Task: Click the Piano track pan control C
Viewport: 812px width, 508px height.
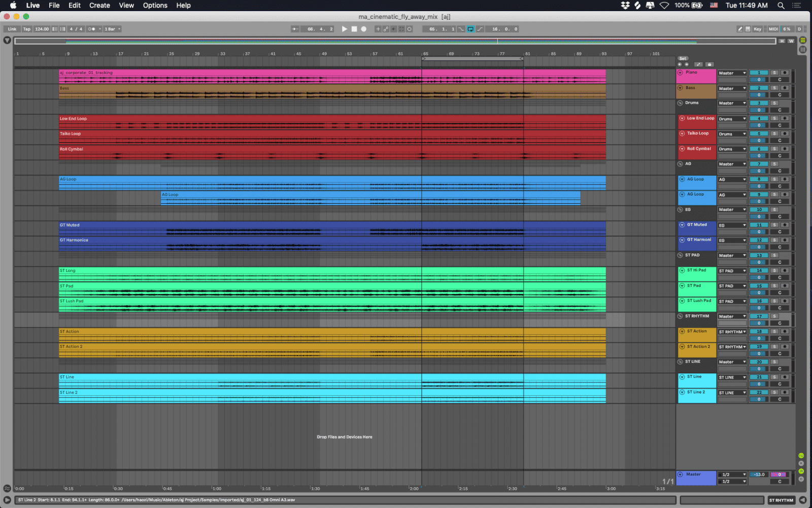Action: tap(780, 80)
